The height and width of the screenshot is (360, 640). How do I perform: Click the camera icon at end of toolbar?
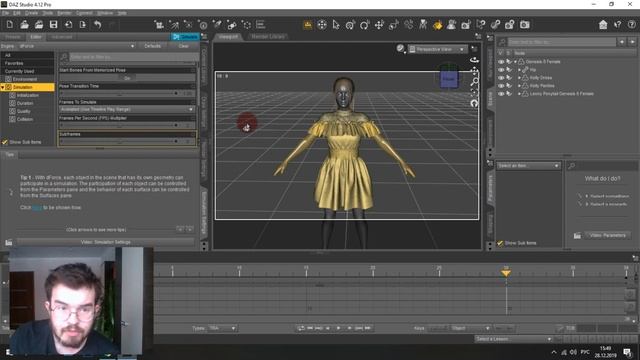pos(524,25)
